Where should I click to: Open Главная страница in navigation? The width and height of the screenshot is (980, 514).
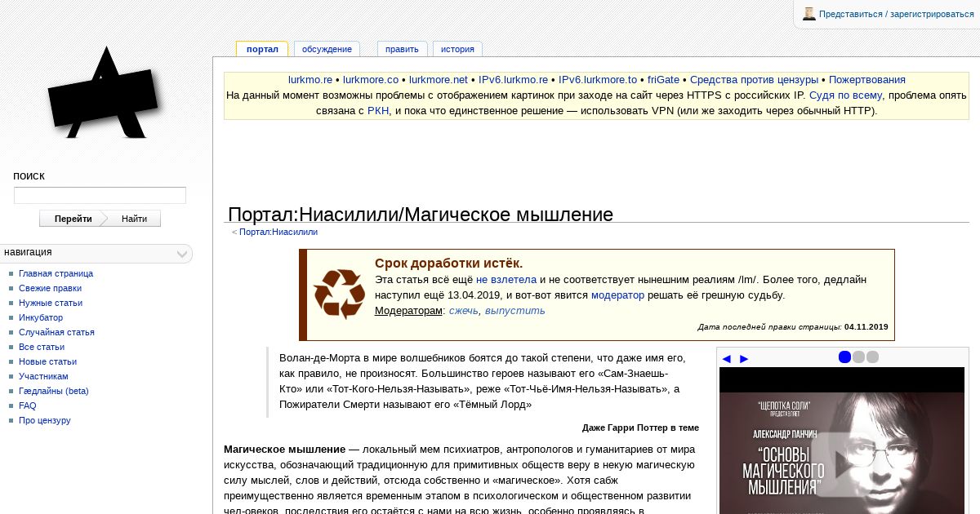click(56, 273)
